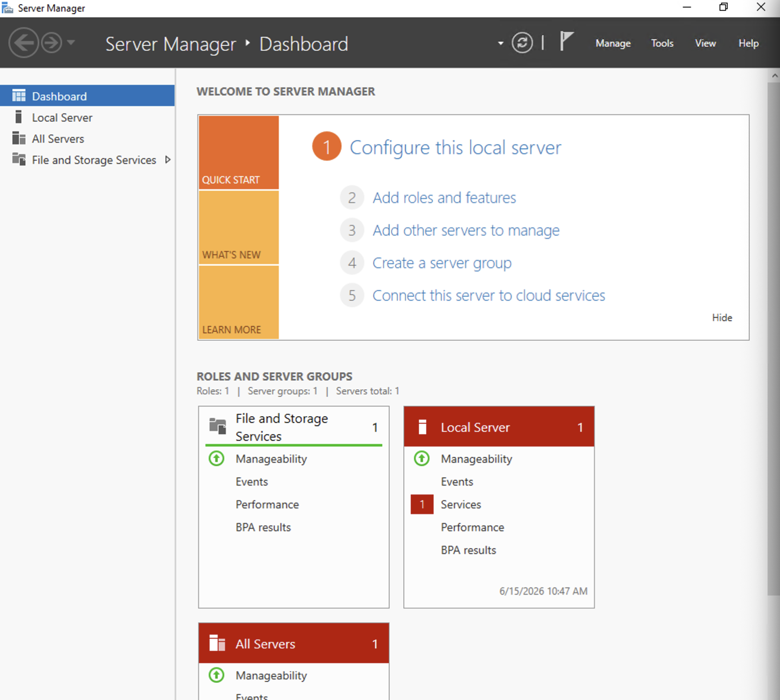Click the Refresh dashboard icon
The image size is (780, 700).
coord(522,43)
